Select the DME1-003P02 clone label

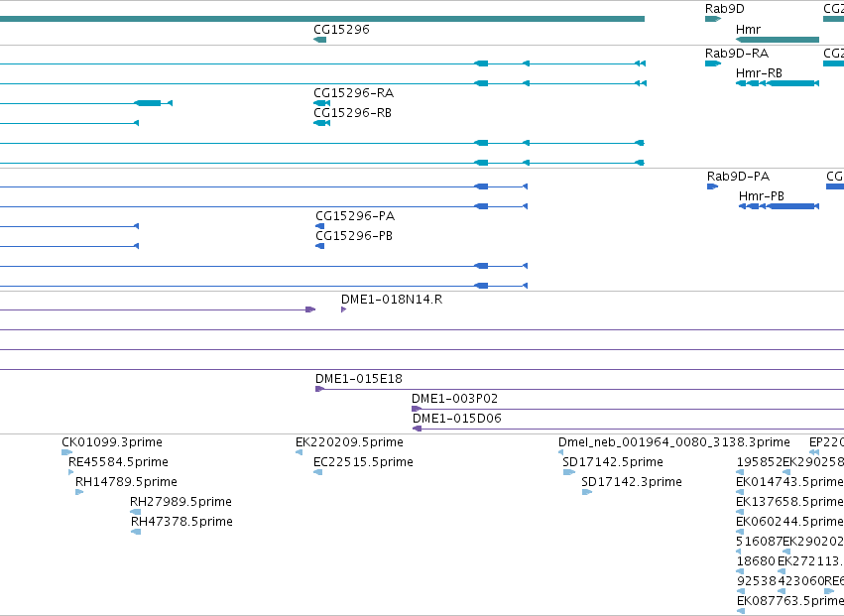tap(455, 399)
